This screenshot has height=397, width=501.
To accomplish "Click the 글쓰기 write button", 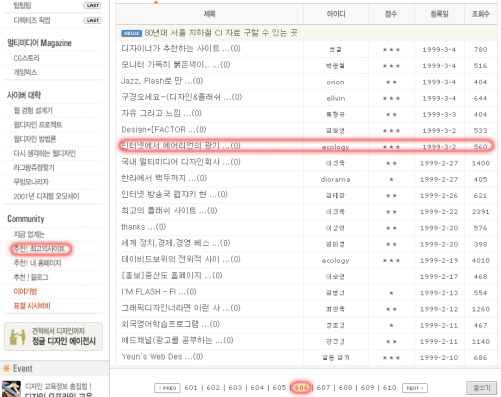I will [481, 388].
